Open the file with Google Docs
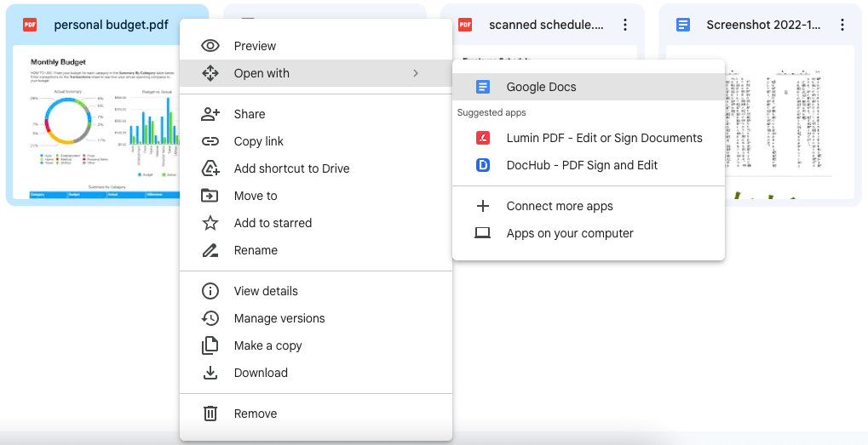Viewport: 868px width, 445px height. pyautogui.click(x=589, y=87)
